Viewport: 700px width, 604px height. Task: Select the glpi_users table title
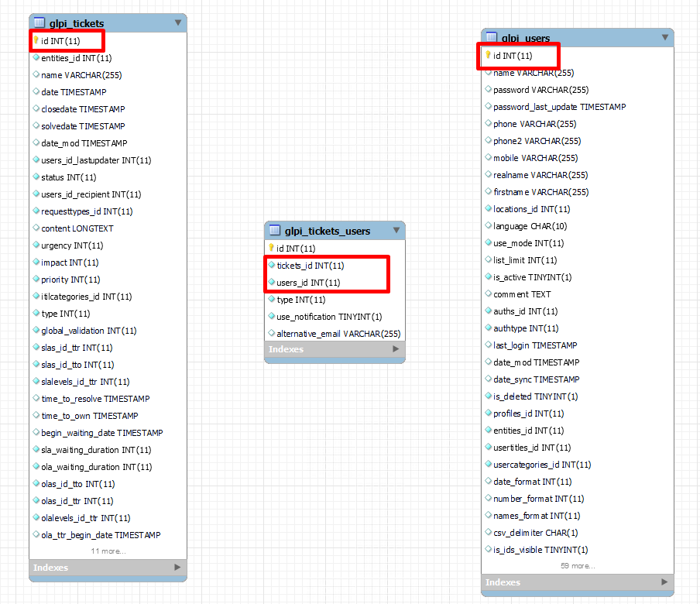point(526,38)
